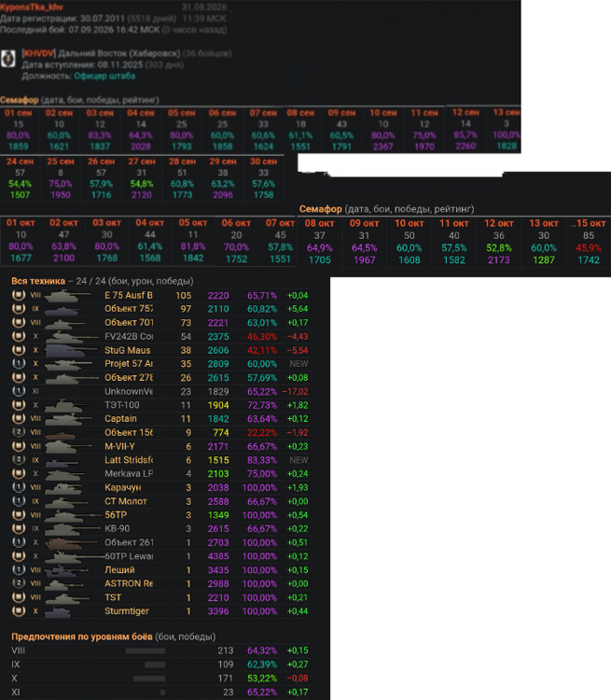Click the clan emblem next to [KHVDV]

[x=8, y=59]
